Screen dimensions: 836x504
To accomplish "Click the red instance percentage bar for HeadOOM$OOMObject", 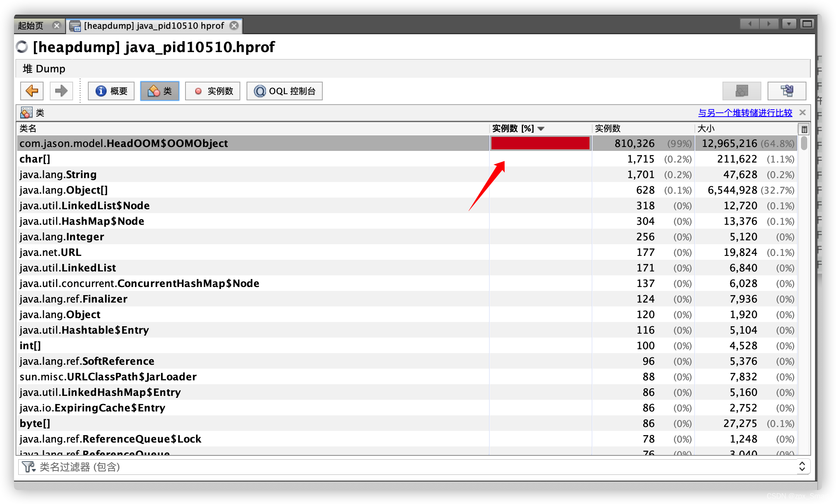I will click(540, 143).
